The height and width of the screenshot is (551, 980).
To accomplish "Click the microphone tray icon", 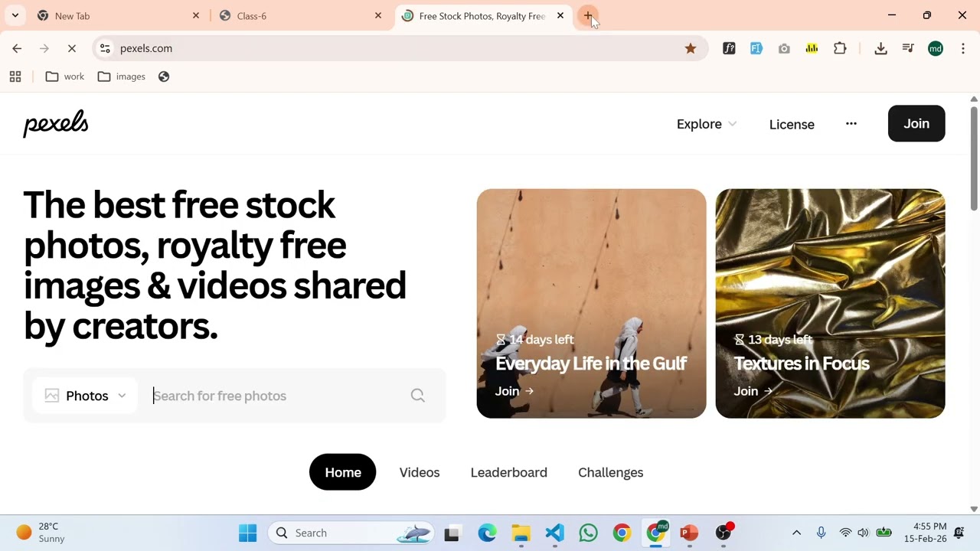I will pos(821,533).
